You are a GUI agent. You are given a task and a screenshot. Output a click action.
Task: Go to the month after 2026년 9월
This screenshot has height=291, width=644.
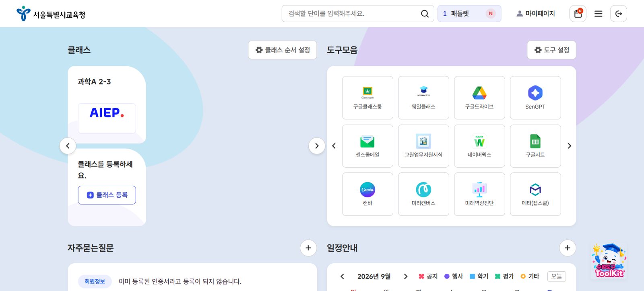(406, 277)
